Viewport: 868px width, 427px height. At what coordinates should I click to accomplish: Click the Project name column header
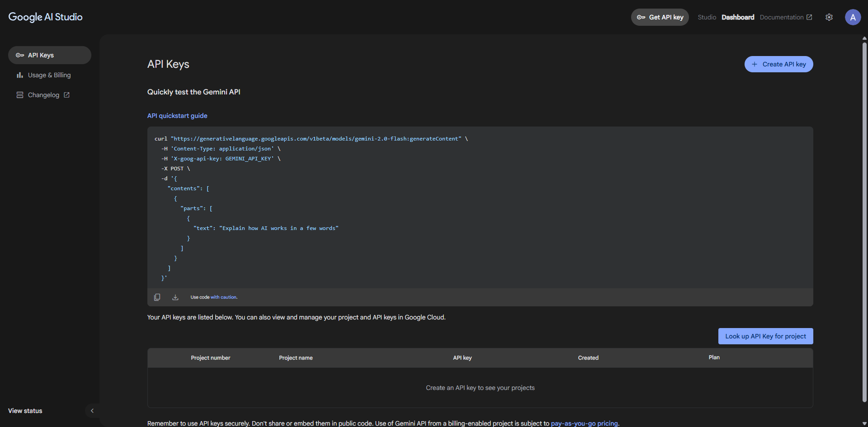pyautogui.click(x=296, y=358)
